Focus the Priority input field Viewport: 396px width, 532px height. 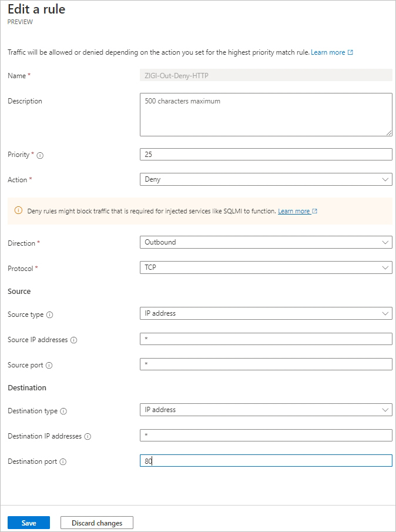266,154
